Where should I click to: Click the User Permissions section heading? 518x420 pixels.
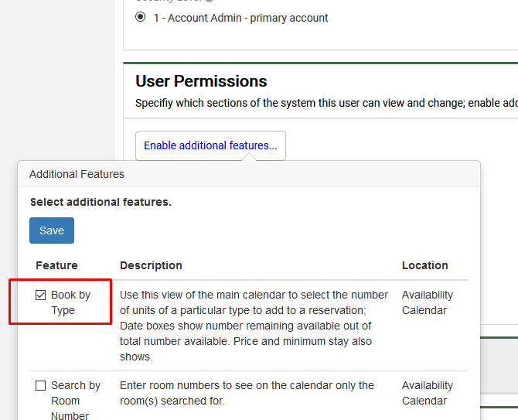click(201, 81)
